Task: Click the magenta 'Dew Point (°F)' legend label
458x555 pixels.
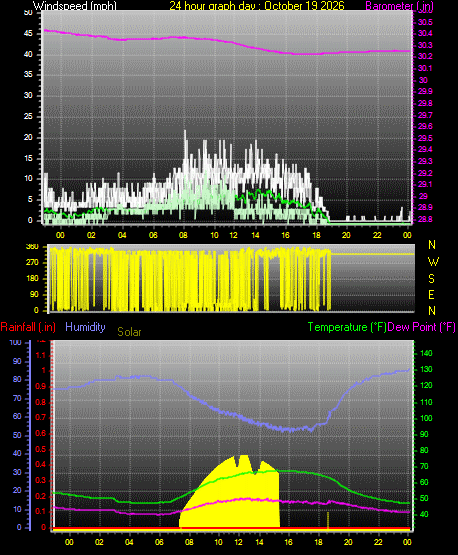Action: (x=422, y=327)
